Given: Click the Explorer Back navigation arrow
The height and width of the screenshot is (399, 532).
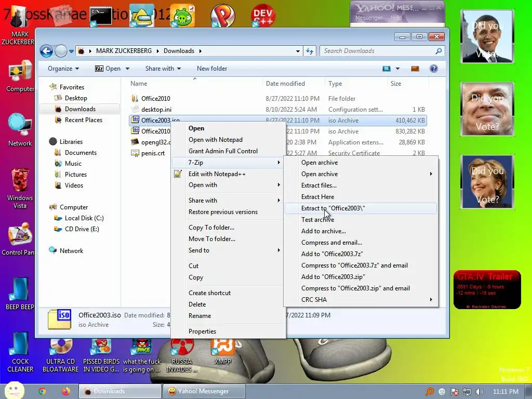Looking at the screenshot, I should click(46, 51).
